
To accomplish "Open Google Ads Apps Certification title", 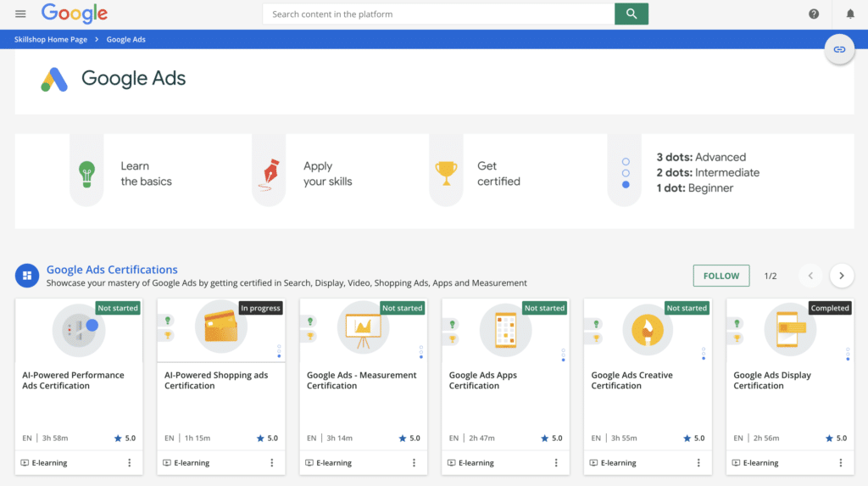I will point(482,380).
